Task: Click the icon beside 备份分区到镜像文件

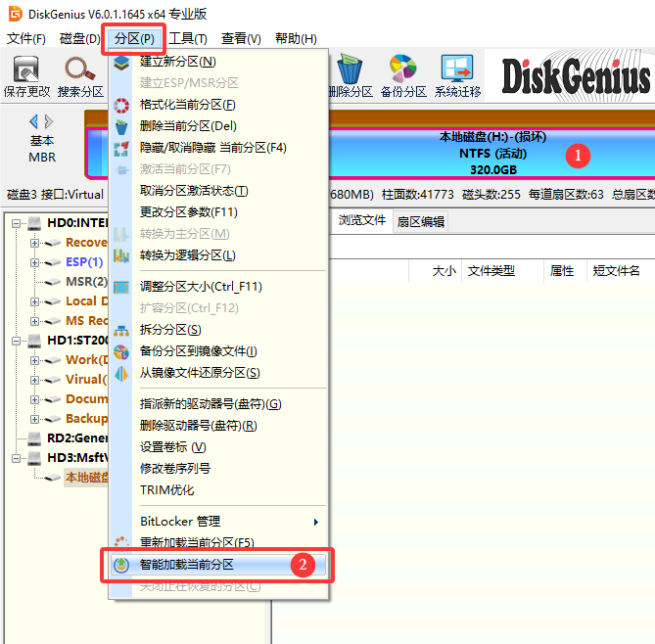Action: coord(121,352)
